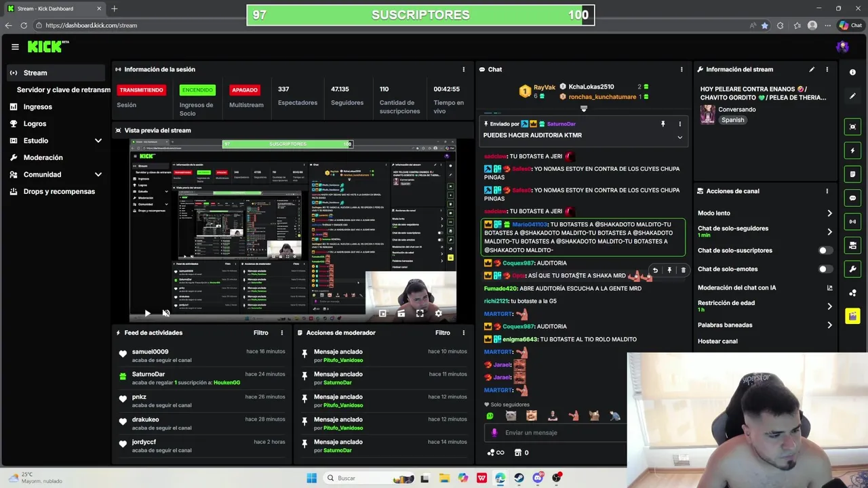The image size is (868, 488).
Task: Click the moderator actions icon in right rail
Action: (x=852, y=245)
